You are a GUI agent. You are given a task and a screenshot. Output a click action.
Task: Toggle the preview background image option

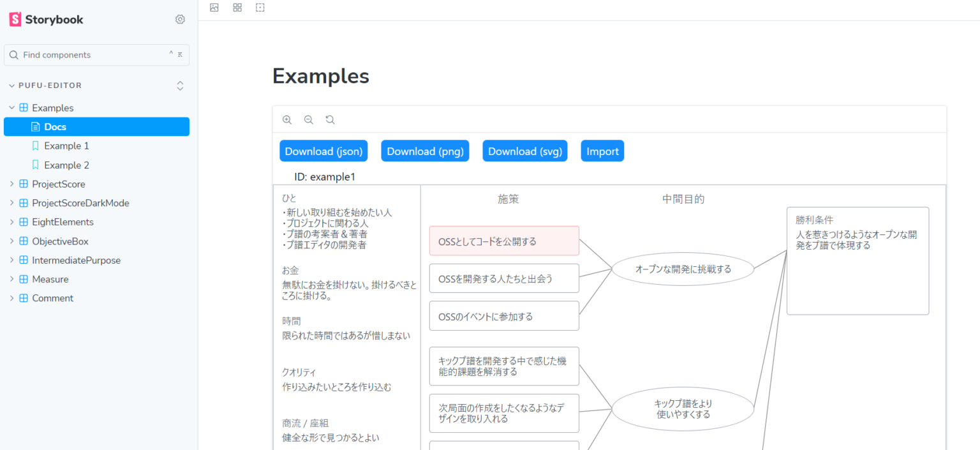tap(214, 7)
